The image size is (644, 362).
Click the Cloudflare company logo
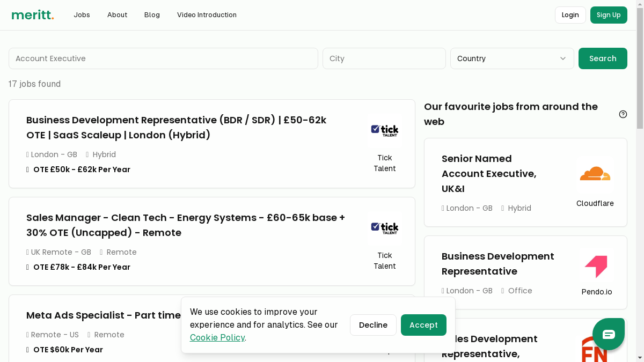pyautogui.click(x=595, y=174)
